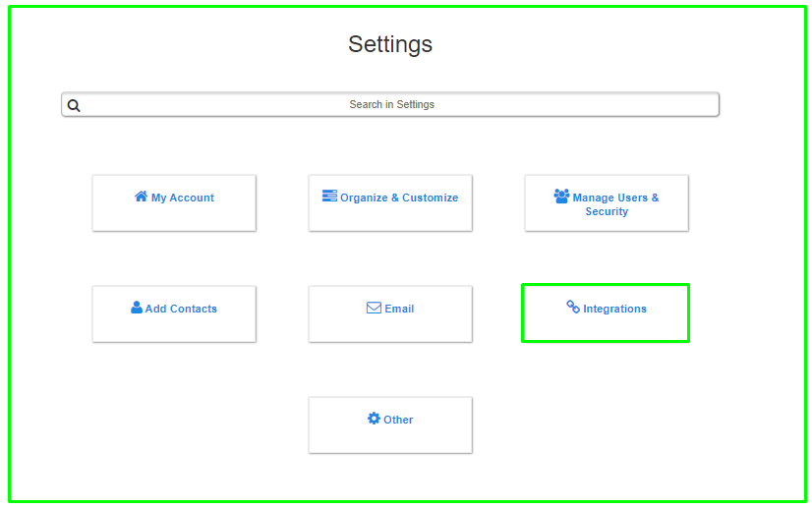Click the house icon on My Account
Screen dimensions: 812x509
click(141, 197)
